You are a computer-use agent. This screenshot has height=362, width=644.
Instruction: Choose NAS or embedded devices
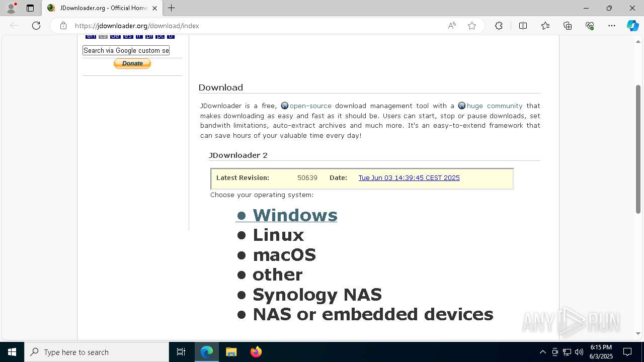pyautogui.click(x=373, y=314)
